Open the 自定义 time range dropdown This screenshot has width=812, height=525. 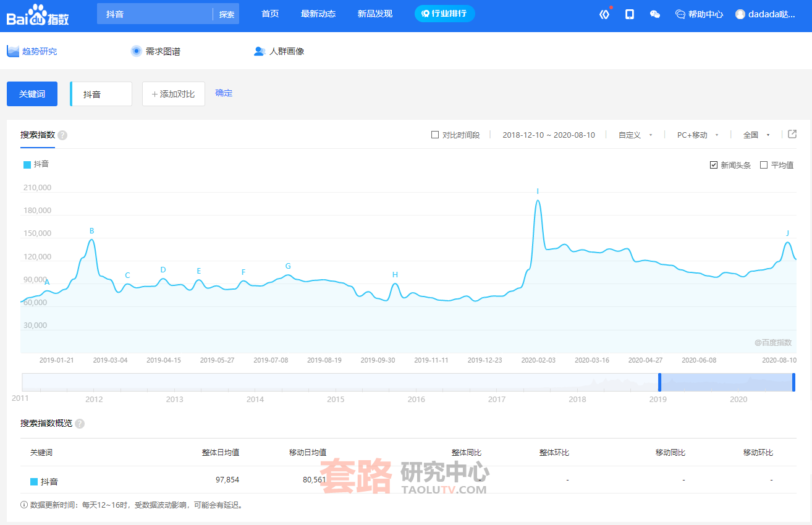(635, 135)
